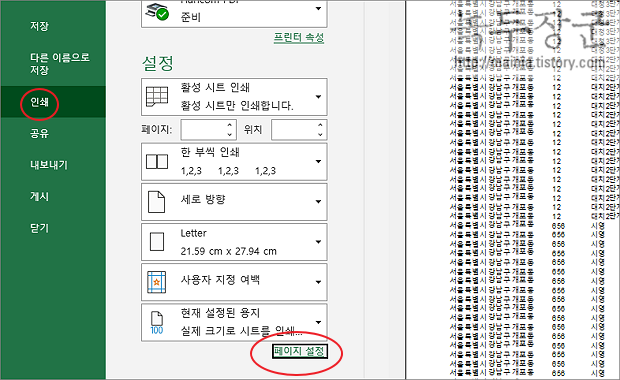Click the custom margins star icon
Screen dimensions: 620x380
pos(156,282)
